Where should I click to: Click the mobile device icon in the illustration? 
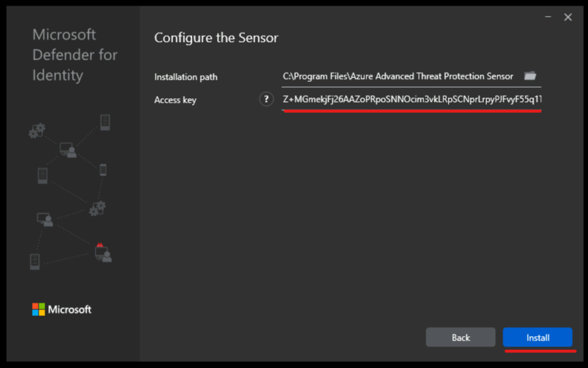[x=103, y=170]
